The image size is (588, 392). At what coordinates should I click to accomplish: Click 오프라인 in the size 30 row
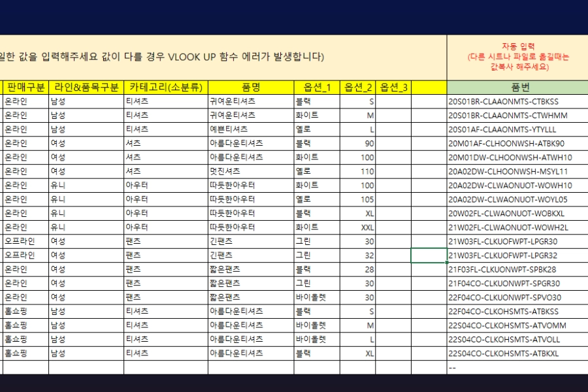26,242
